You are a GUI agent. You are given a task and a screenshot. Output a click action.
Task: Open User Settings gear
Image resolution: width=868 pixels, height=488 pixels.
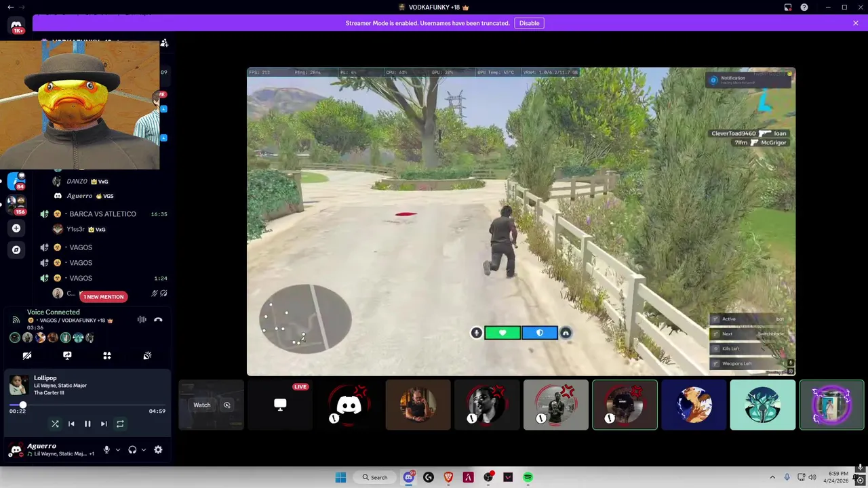(x=158, y=450)
